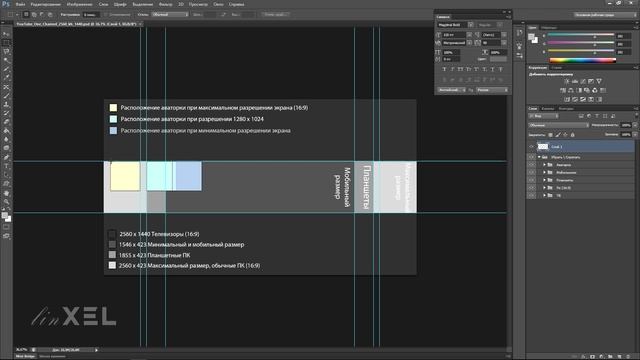Filter layers by pixel layers icon
Viewport: 640px width, 360px height.
coord(581,116)
